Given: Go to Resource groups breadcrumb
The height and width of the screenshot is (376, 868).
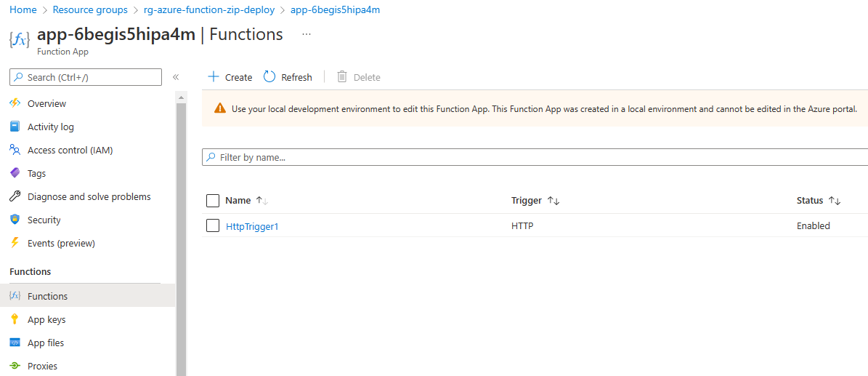Looking at the screenshot, I should [x=89, y=10].
